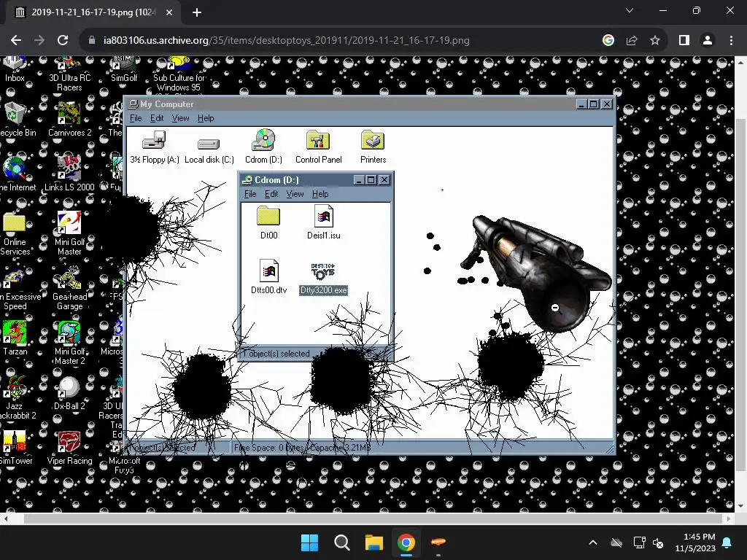Open File Explorer from the taskbar
Screen dimensions: 747x560
pyautogui.click(x=374, y=542)
